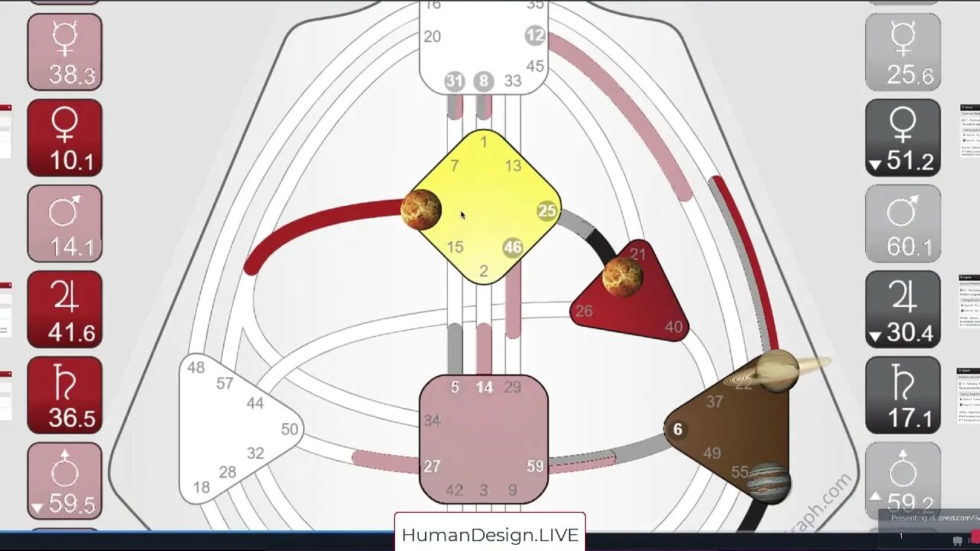Select gate 3 at sacral bottom
The height and width of the screenshot is (551, 980).
483,490
